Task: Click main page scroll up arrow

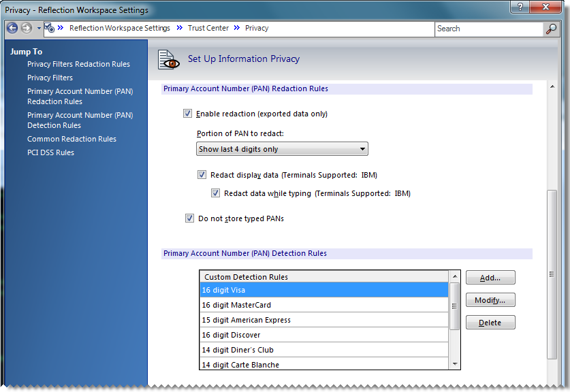Action: pos(552,87)
